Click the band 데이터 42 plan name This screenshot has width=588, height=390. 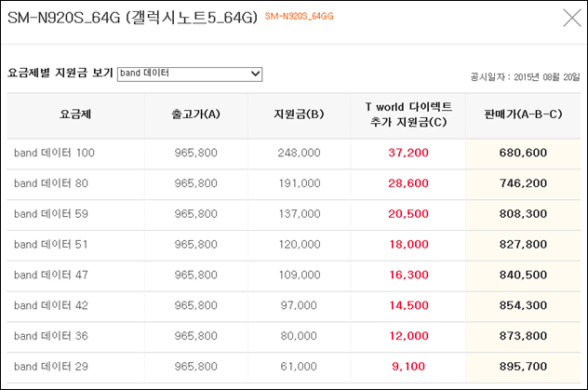click(x=51, y=305)
